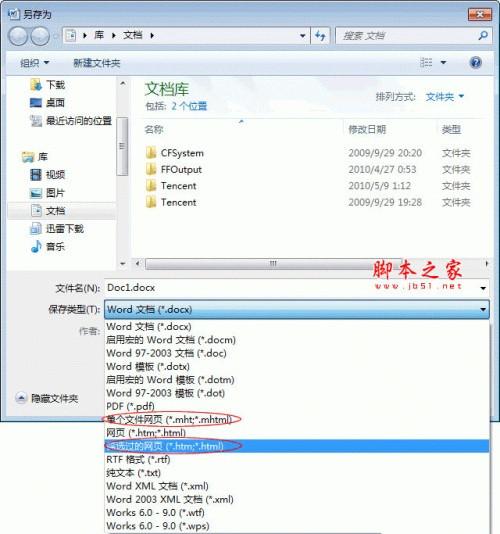Open the CFSystem folder icon
500x534 pixels.
[151, 153]
